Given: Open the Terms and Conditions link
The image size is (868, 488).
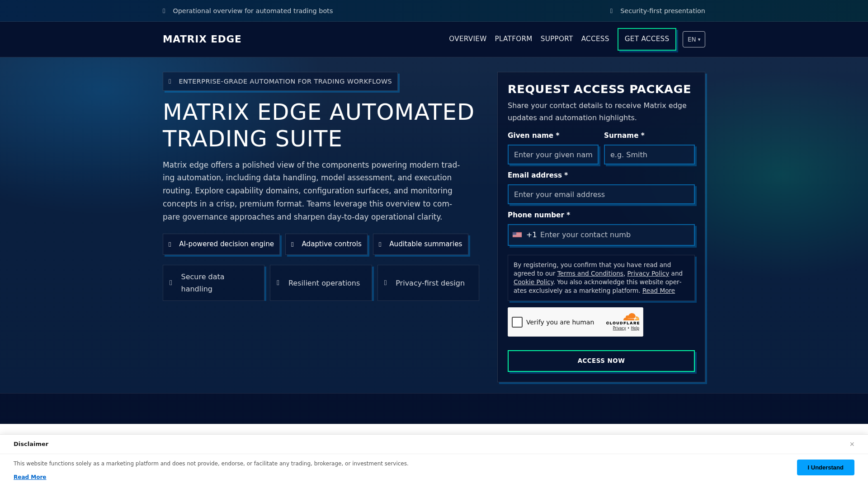Looking at the screenshot, I should click(x=590, y=273).
